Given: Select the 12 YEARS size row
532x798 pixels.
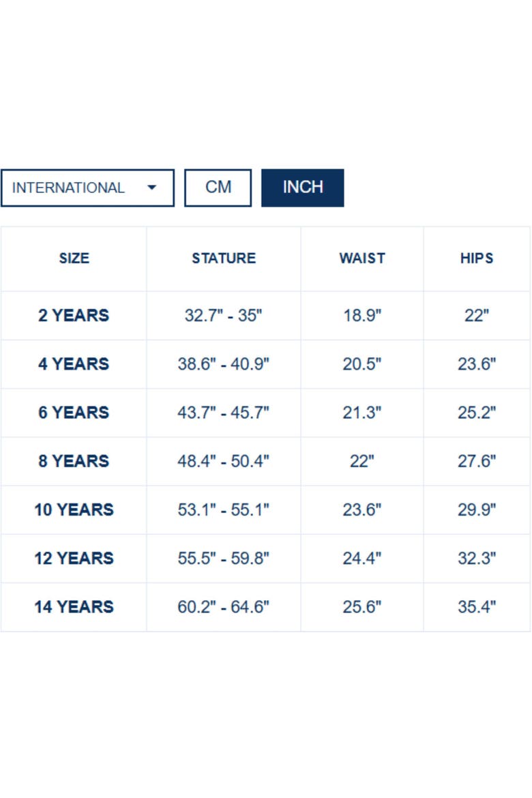Looking at the screenshot, I should pos(265,559).
